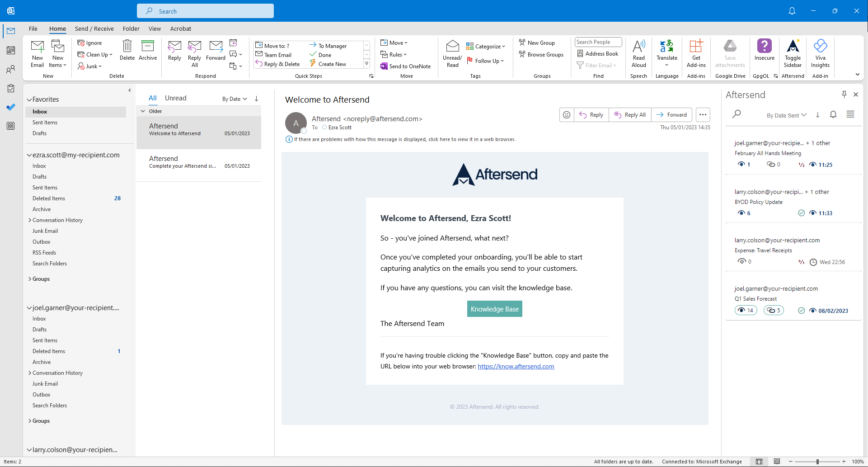Viewport: 868px width, 467px height.
Task: Click the Knowledge Base button
Action: point(494,309)
